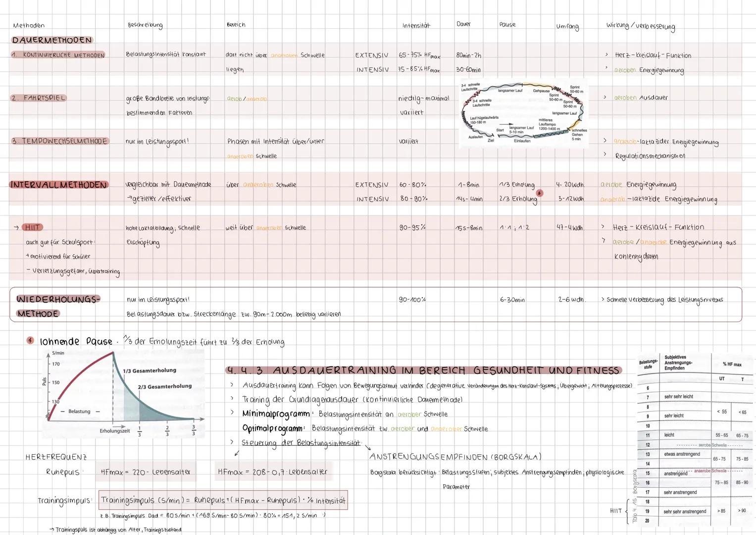Screen dimensions: 756x535
Task: Click the "Wirkung / Verbesserung" column header
Action: pos(640,26)
